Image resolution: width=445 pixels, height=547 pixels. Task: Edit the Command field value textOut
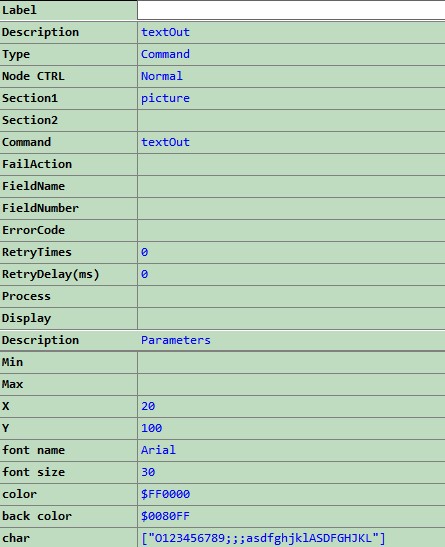pyautogui.click(x=291, y=142)
